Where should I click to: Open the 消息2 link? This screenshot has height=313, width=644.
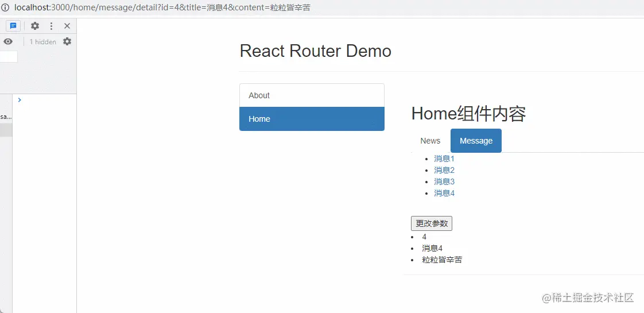[x=444, y=170]
